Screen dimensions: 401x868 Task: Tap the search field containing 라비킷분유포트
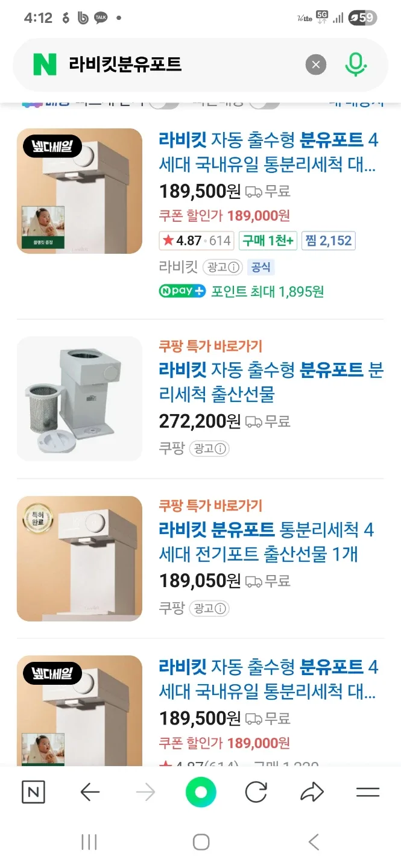click(181, 64)
